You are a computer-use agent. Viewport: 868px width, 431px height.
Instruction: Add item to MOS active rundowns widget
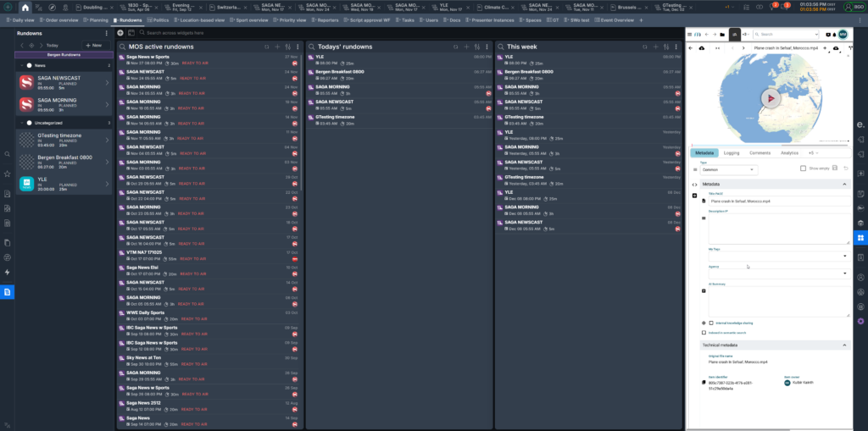277,47
